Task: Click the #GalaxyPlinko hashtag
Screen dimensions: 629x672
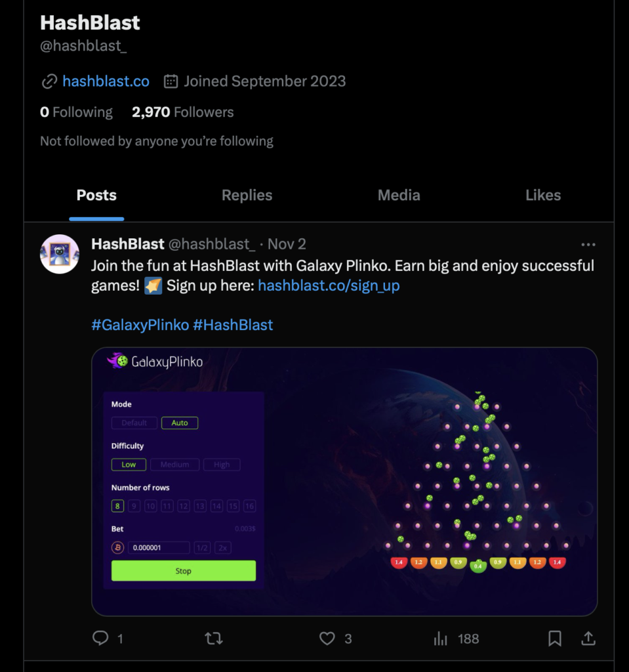Action: (140, 325)
